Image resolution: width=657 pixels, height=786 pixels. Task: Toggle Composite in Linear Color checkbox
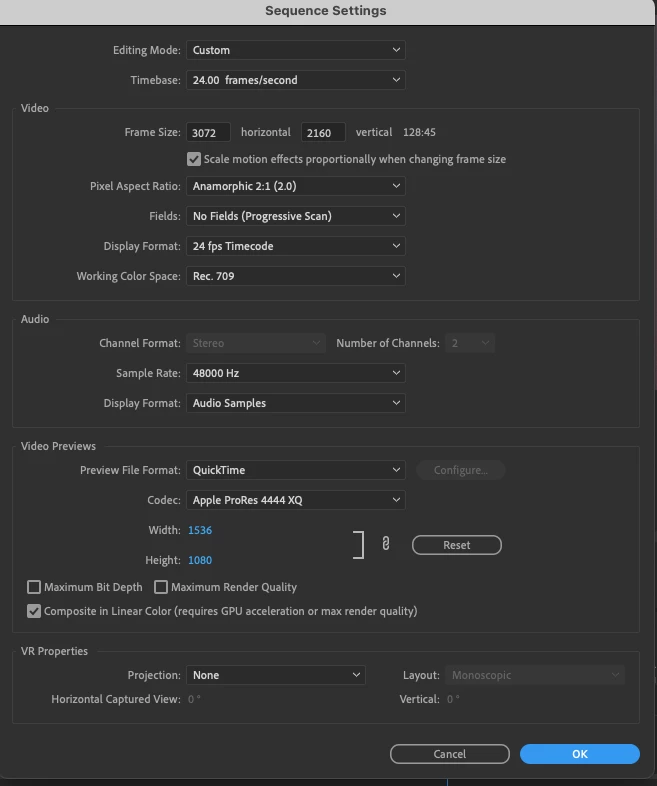34,612
